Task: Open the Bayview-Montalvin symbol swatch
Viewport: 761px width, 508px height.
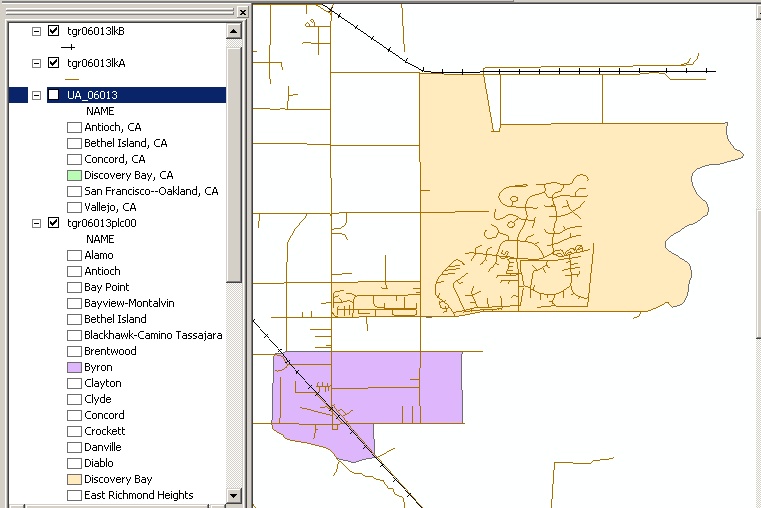Action: point(74,304)
